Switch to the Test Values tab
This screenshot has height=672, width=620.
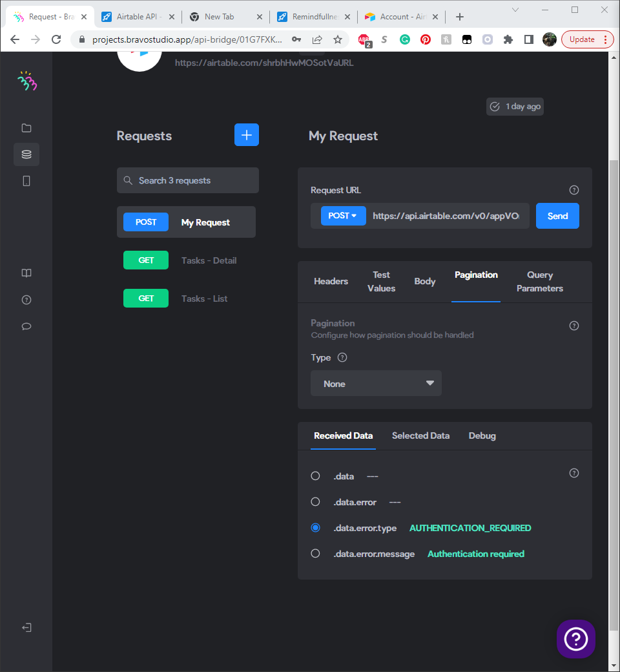pyautogui.click(x=381, y=281)
